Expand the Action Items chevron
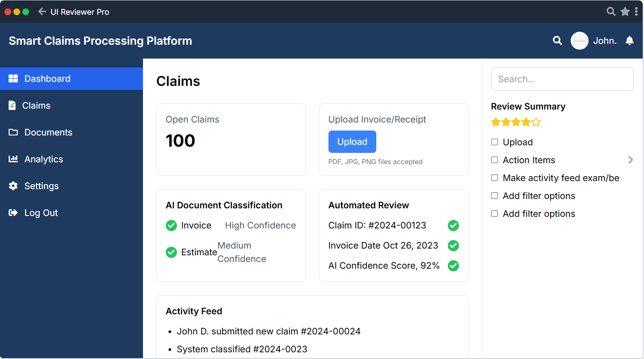The width and height of the screenshot is (644, 359). pos(630,160)
